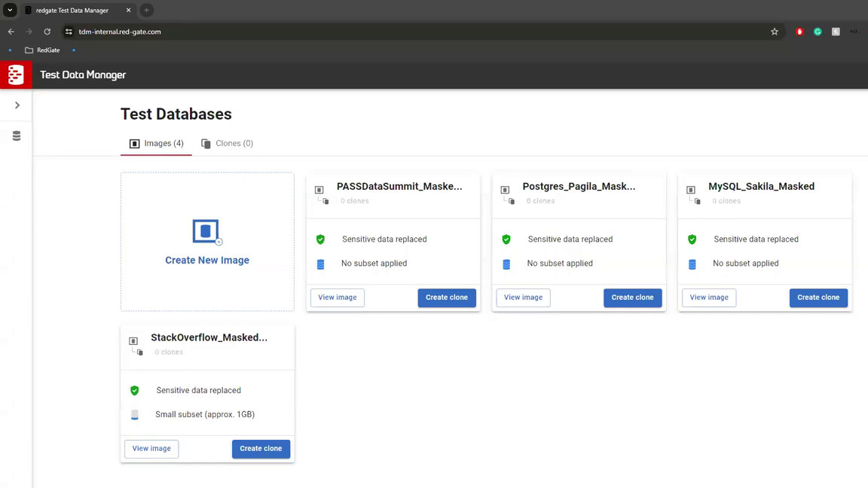Click the red extension icon in toolbar
The height and width of the screenshot is (488, 868).
(x=799, y=32)
